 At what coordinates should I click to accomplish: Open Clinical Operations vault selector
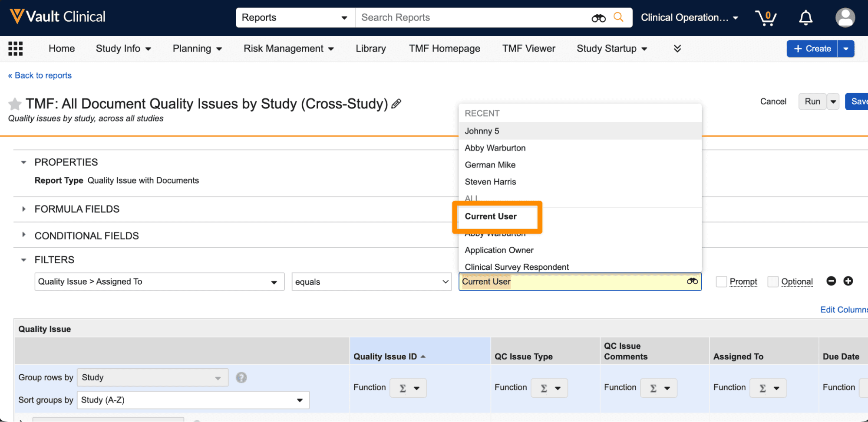[x=690, y=18]
